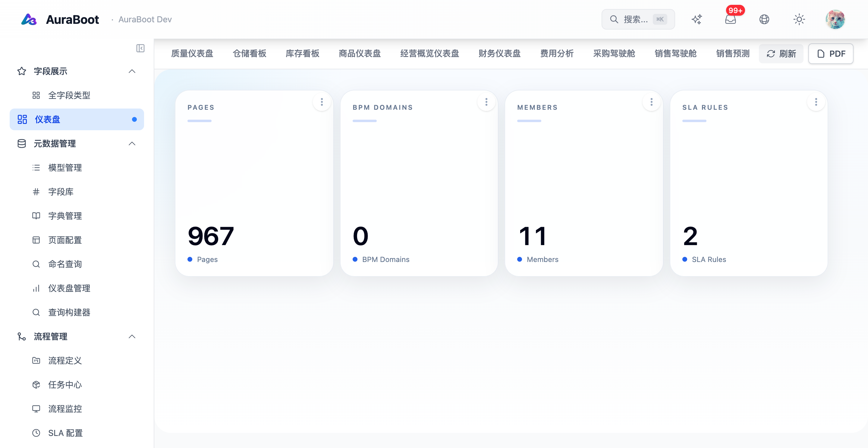Switch to the 销售预测 tab
Image resolution: width=868 pixels, height=448 pixels.
pyautogui.click(x=733, y=54)
